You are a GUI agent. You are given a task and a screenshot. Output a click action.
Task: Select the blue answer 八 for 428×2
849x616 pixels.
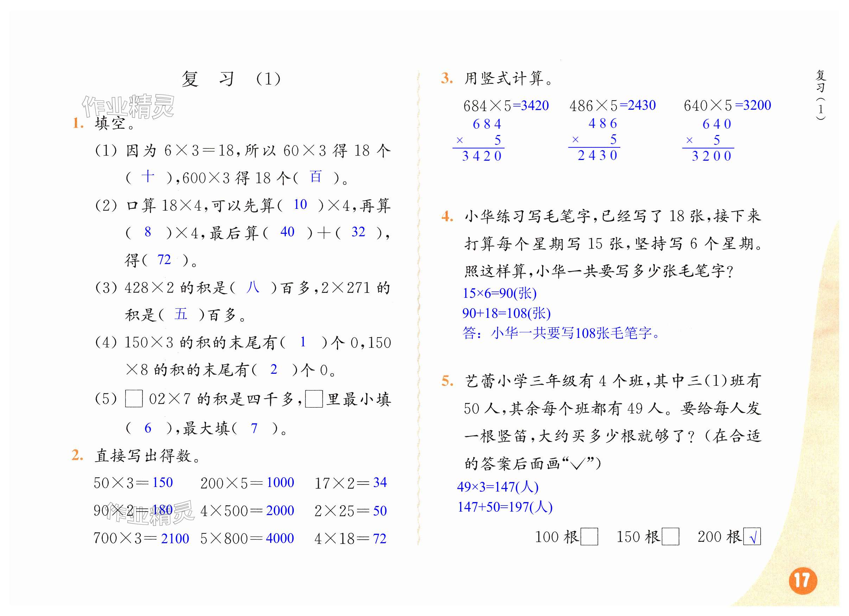click(x=253, y=287)
